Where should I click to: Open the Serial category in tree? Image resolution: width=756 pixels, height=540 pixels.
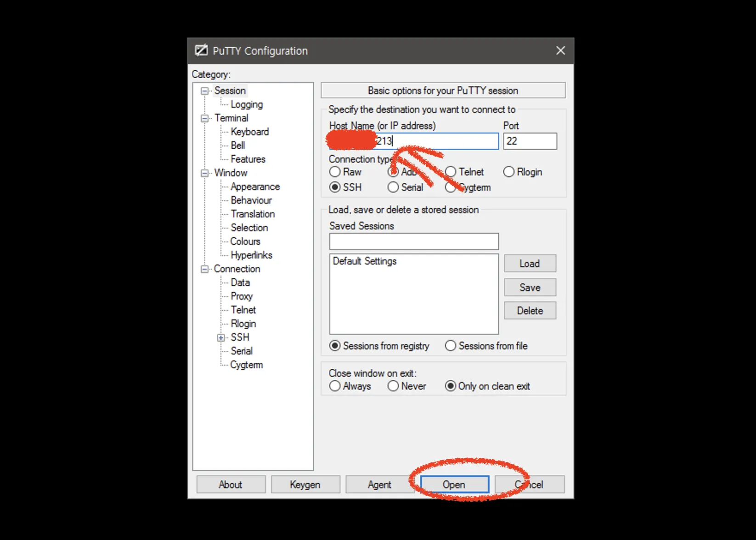click(x=242, y=351)
